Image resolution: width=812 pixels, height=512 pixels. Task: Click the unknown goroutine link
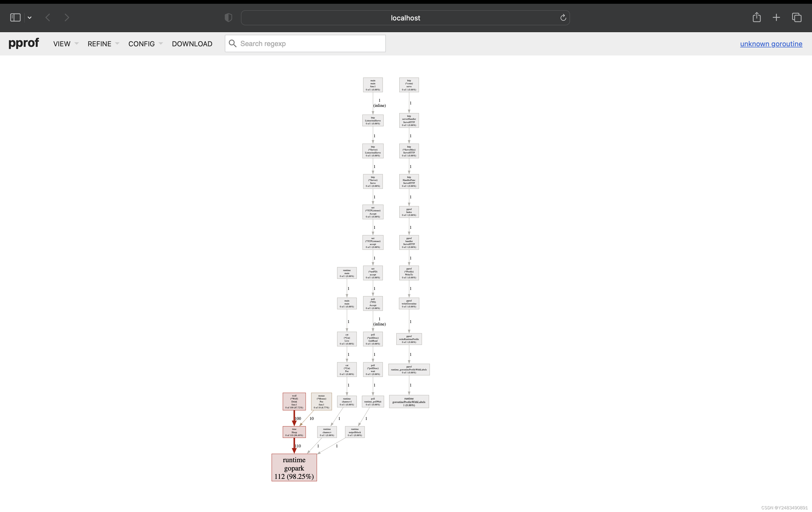click(771, 44)
